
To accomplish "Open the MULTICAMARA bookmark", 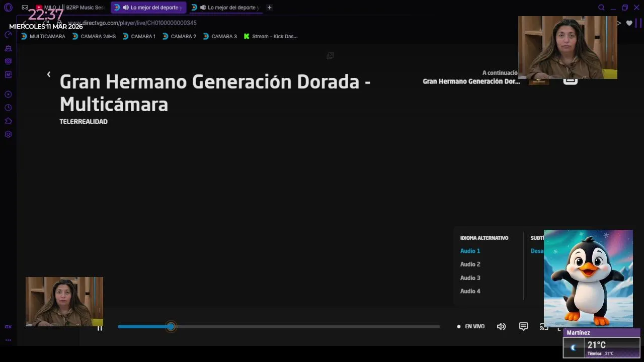I will click(43, 36).
